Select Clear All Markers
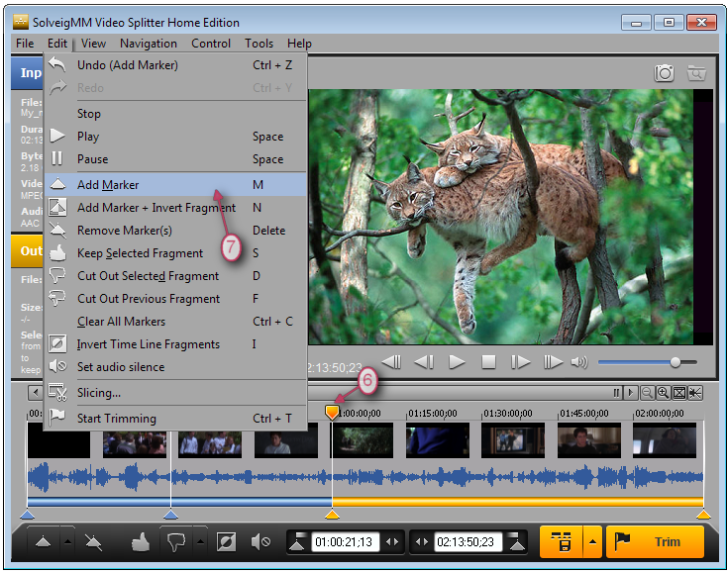 [x=175, y=321]
